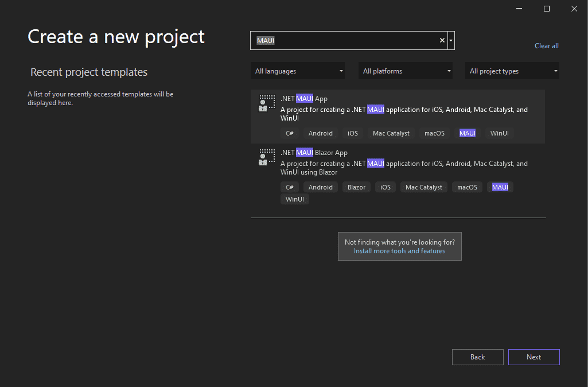Click the Back button
Image resolution: width=588 pixels, height=387 pixels.
[x=477, y=357]
